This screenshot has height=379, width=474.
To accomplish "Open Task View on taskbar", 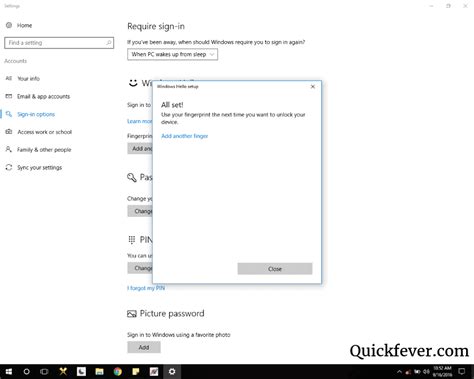I will pyautogui.click(x=44, y=371).
